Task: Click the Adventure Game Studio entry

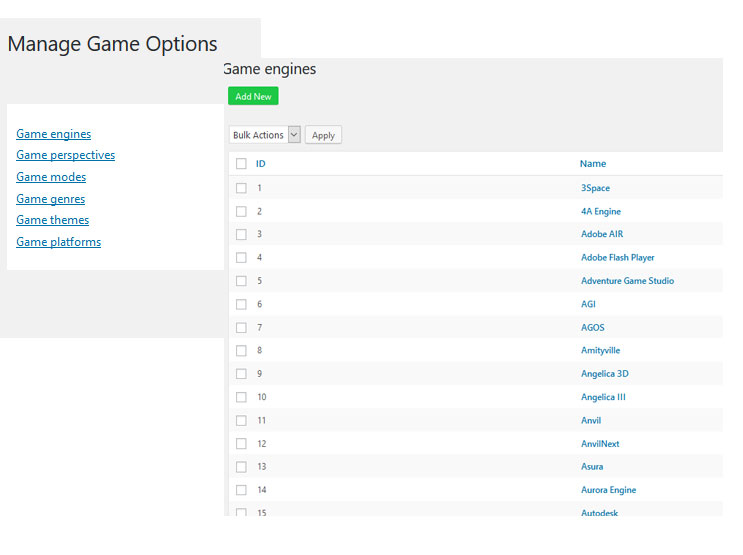Action: (627, 281)
